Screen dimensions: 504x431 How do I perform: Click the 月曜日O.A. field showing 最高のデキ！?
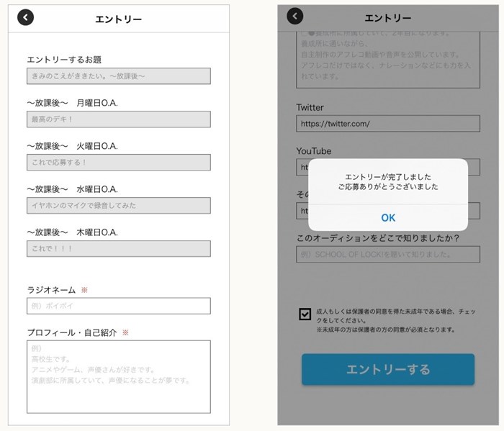click(x=119, y=119)
